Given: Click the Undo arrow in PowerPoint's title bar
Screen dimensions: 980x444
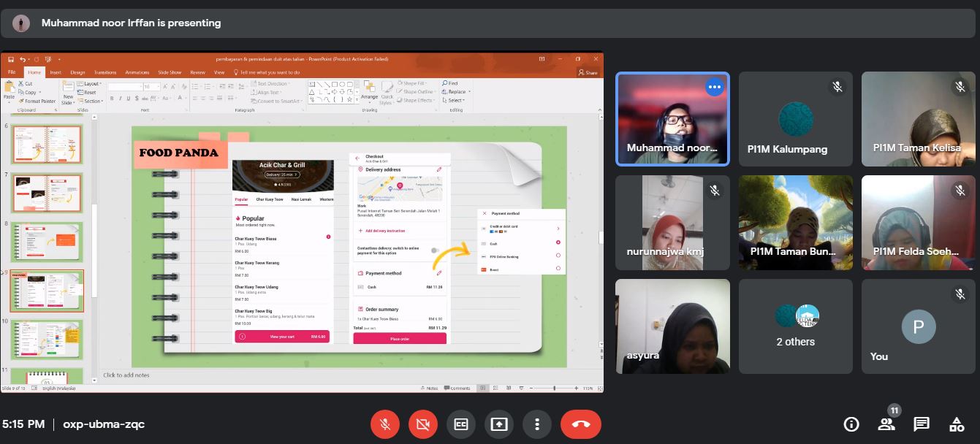Looking at the screenshot, I should 23,59.
